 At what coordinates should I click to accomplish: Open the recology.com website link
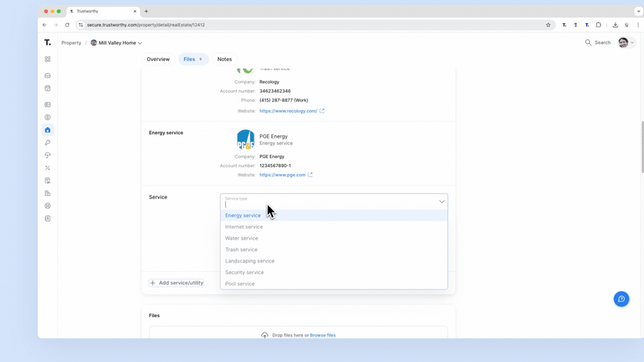coord(288,111)
